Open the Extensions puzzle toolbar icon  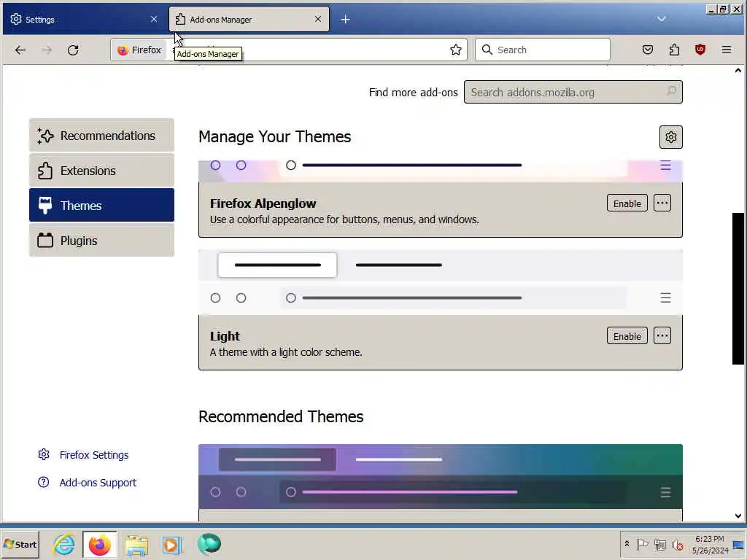coord(674,50)
